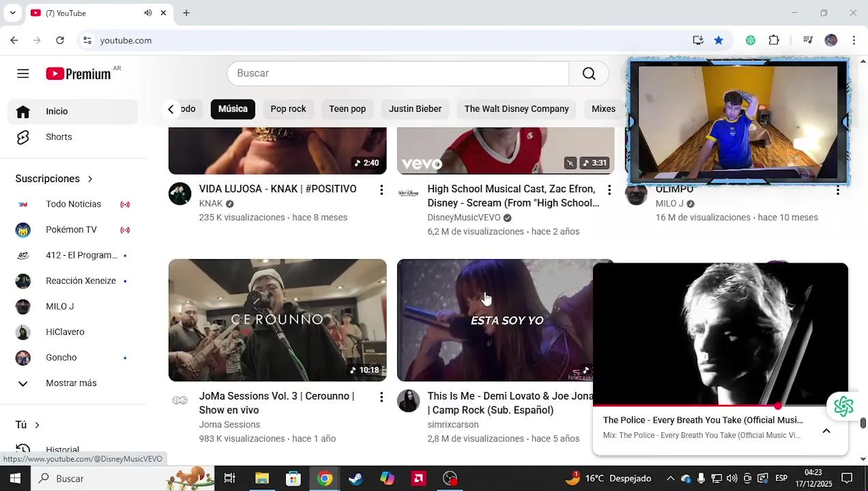Open Inicio in the sidebar
The image size is (868, 491).
73,111
